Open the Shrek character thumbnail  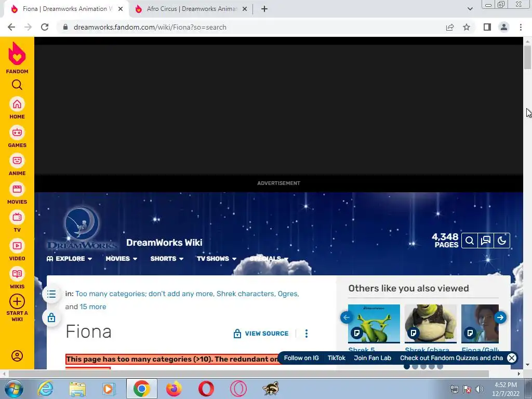click(x=431, y=324)
